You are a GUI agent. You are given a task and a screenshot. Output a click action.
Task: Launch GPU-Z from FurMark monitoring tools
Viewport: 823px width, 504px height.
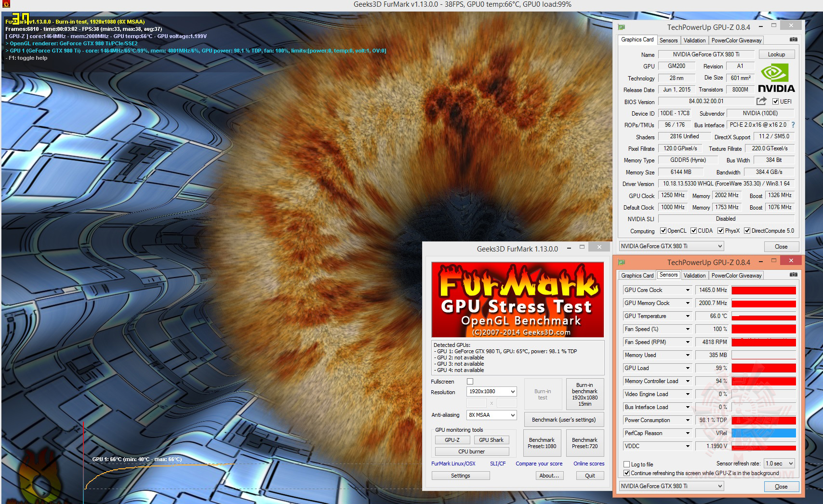click(452, 440)
